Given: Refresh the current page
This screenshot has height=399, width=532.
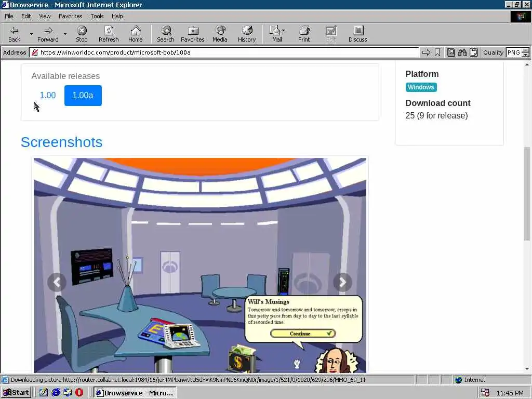Looking at the screenshot, I should (x=109, y=34).
